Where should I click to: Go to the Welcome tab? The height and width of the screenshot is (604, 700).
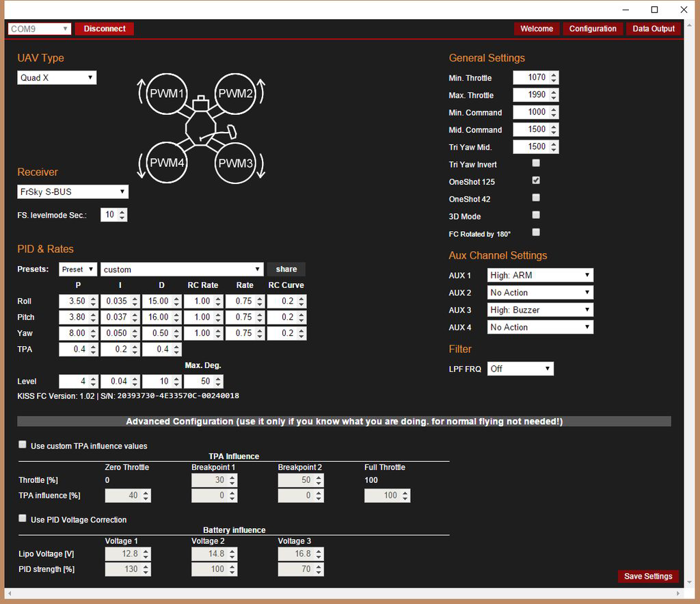(537, 29)
